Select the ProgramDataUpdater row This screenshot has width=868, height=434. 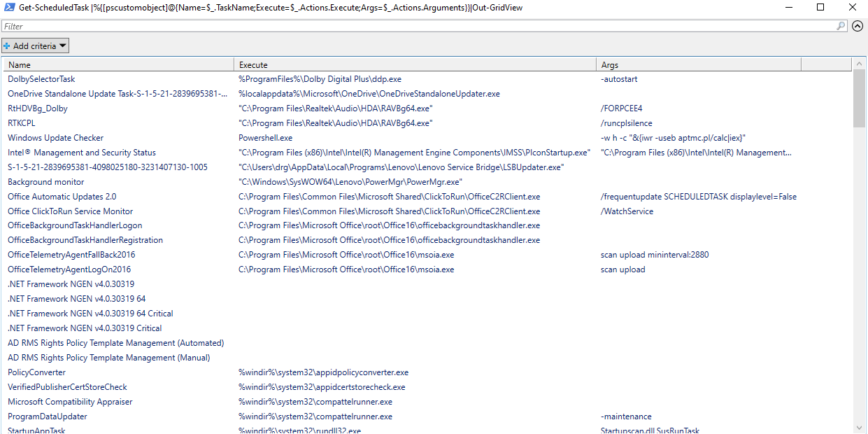click(428, 416)
